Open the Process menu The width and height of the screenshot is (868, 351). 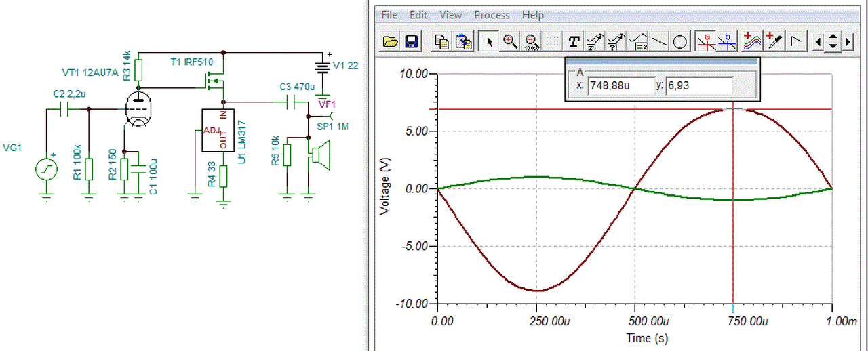(x=492, y=14)
